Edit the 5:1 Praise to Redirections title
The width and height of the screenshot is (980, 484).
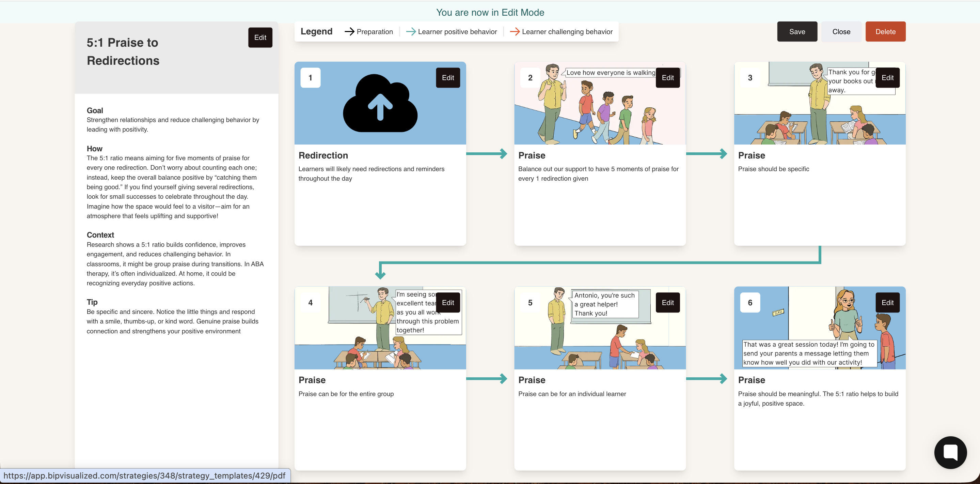[260, 37]
